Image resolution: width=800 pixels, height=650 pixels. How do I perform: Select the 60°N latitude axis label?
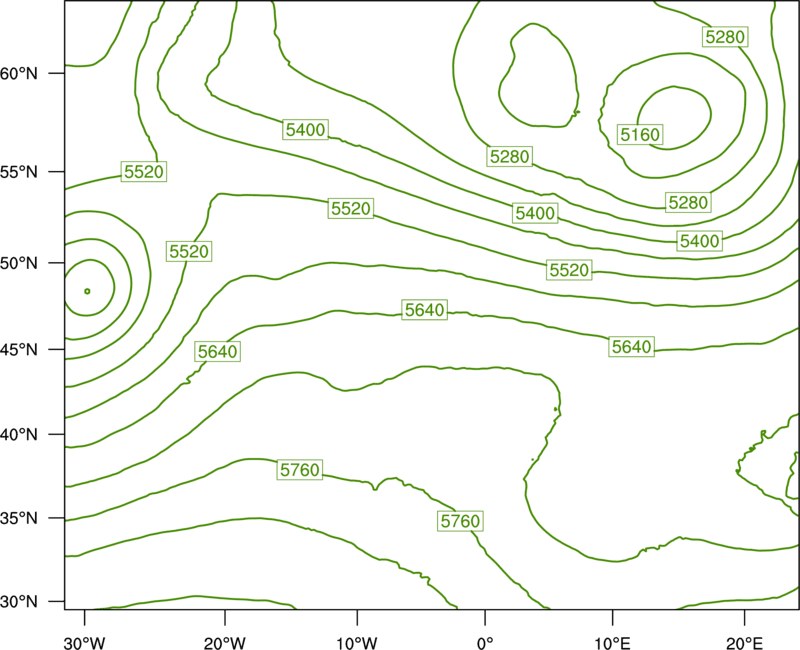(19, 73)
